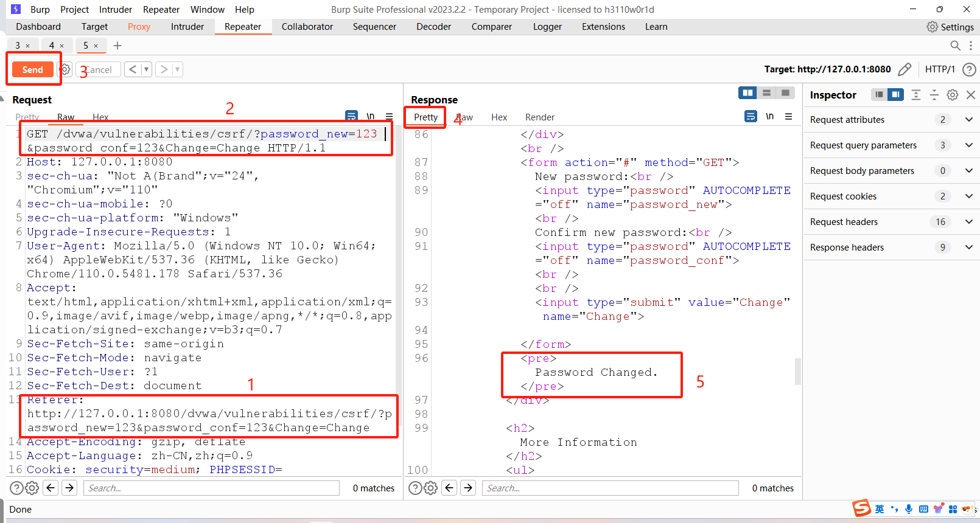Open the Repeater tab options kebab menu

click(971, 46)
